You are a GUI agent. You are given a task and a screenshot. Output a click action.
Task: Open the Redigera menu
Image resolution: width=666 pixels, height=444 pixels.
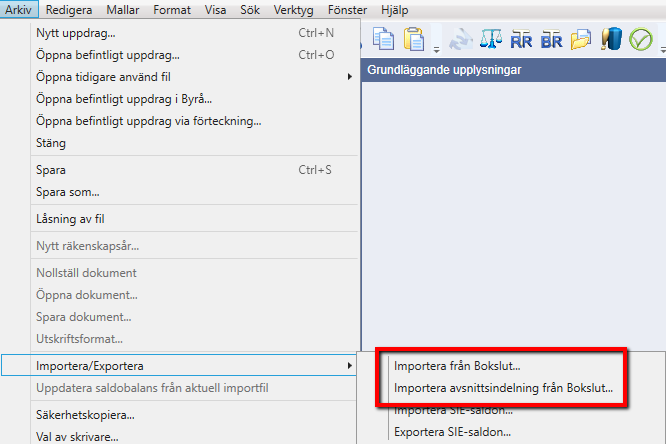[x=69, y=9]
